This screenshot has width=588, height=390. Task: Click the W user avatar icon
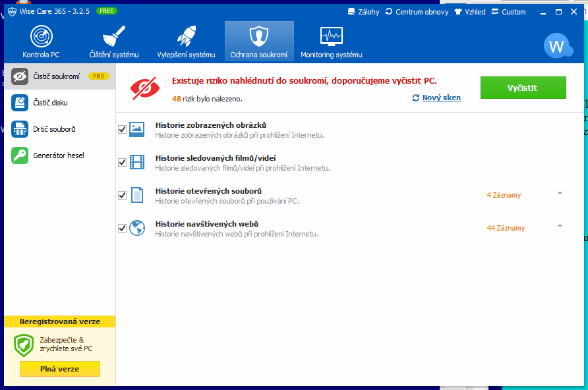(x=558, y=45)
